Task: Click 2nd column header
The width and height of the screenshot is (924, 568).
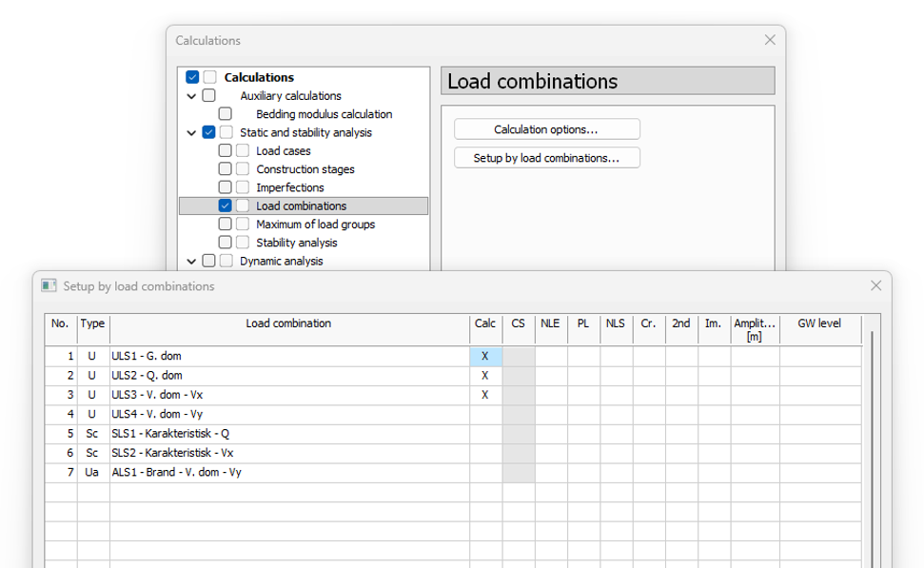Action: click(x=681, y=329)
